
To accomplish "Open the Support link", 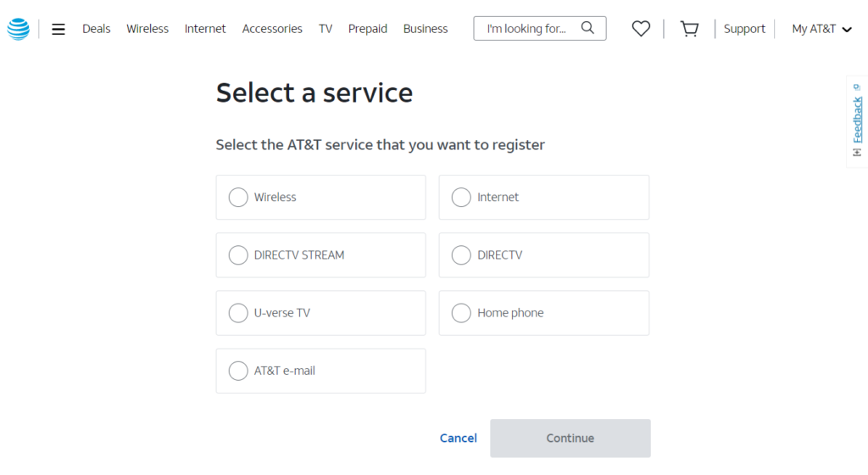I will tap(744, 29).
